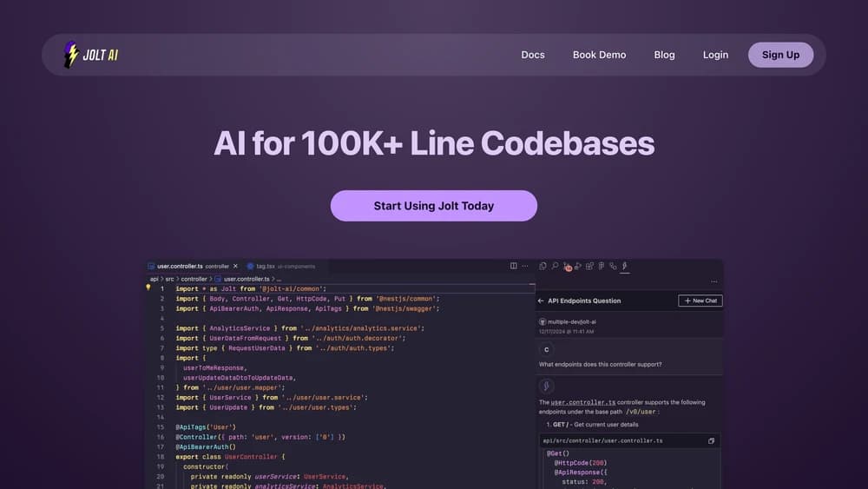Click the Sign Up button
This screenshot has height=489, width=868.
pyautogui.click(x=780, y=55)
